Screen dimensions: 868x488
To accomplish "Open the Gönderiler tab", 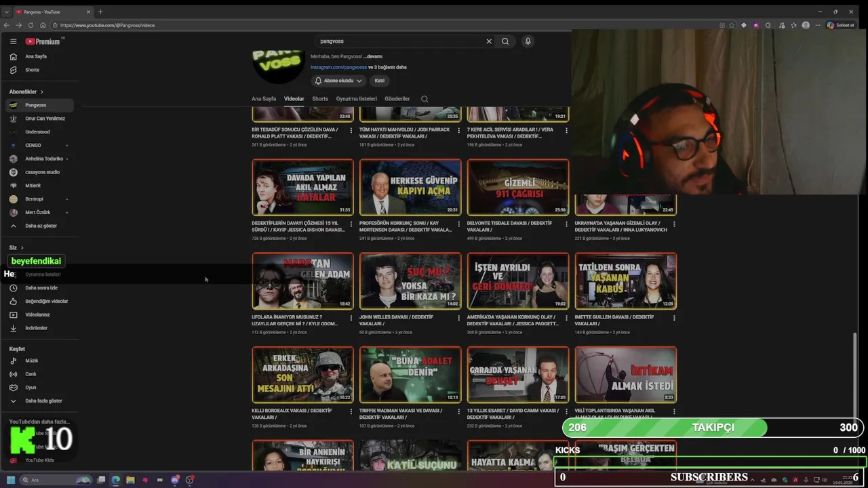I will (x=397, y=99).
